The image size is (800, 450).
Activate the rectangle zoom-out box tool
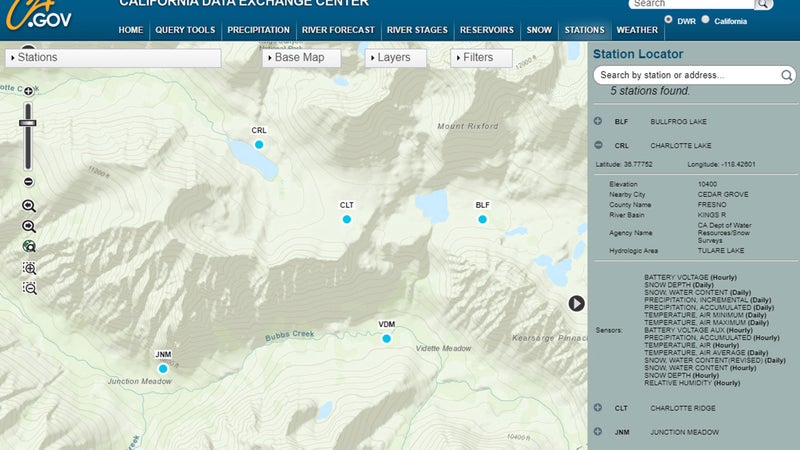coord(29,288)
